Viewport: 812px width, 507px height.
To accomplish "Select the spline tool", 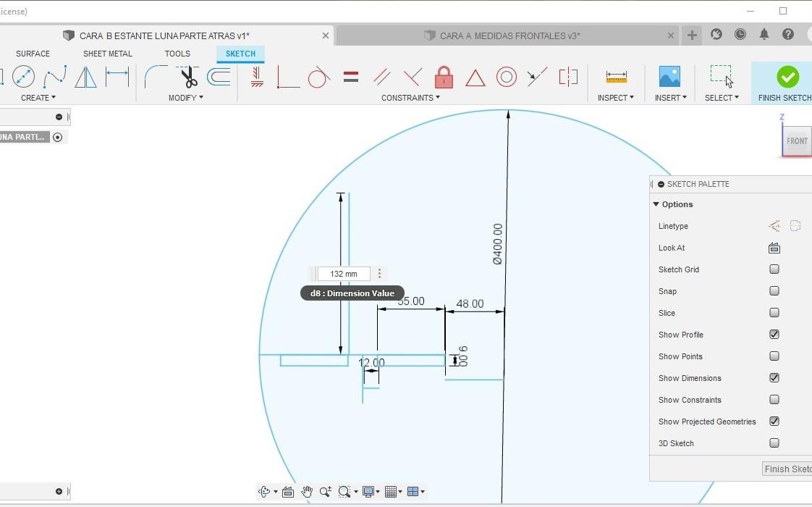I will (x=55, y=77).
